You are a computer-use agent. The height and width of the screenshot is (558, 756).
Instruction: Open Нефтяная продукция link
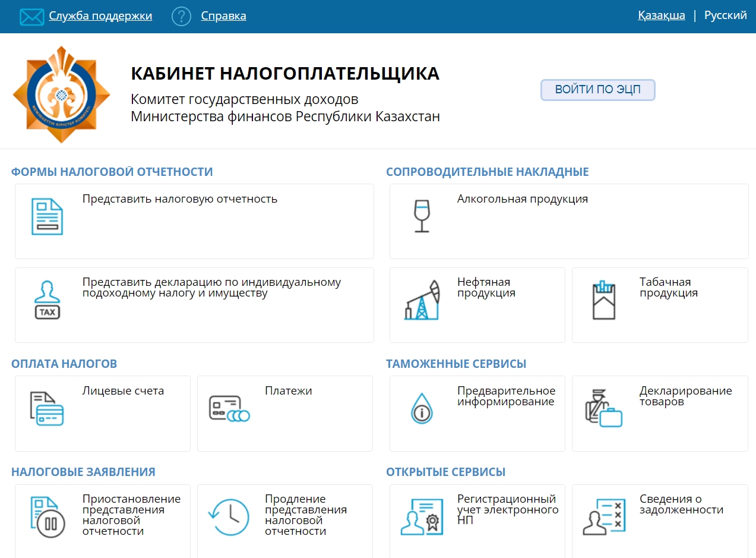pyautogui.click(x=486, y=288)
